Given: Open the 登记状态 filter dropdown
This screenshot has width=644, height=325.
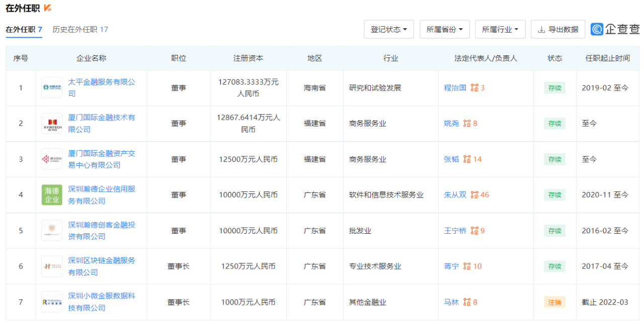Looking at the screenshot, I should pyautogui.click(x=389, y=29).
